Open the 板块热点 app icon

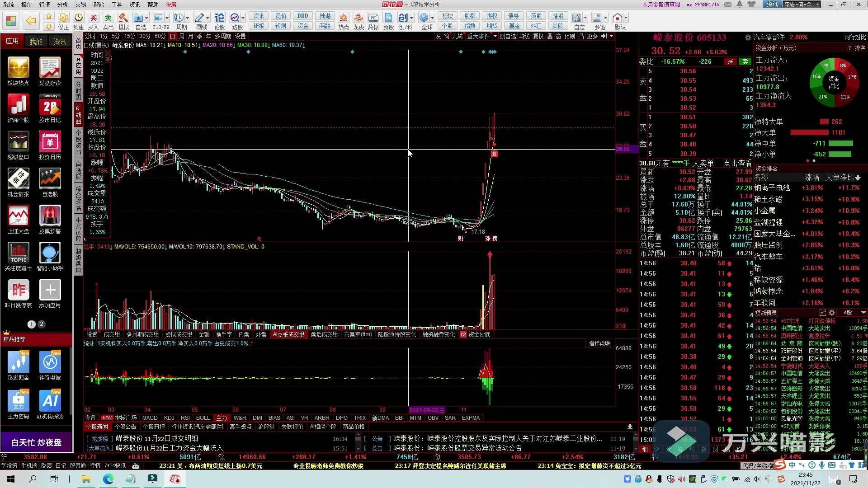coord(18,68)
